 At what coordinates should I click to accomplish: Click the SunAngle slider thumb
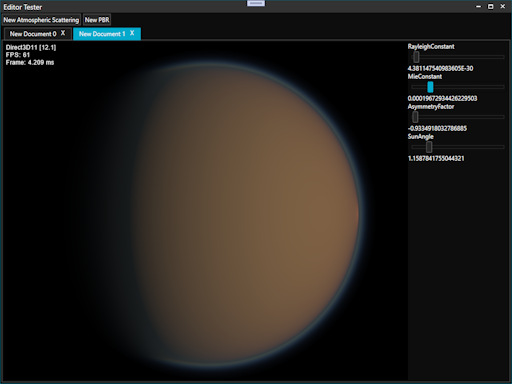coord(429,147)
